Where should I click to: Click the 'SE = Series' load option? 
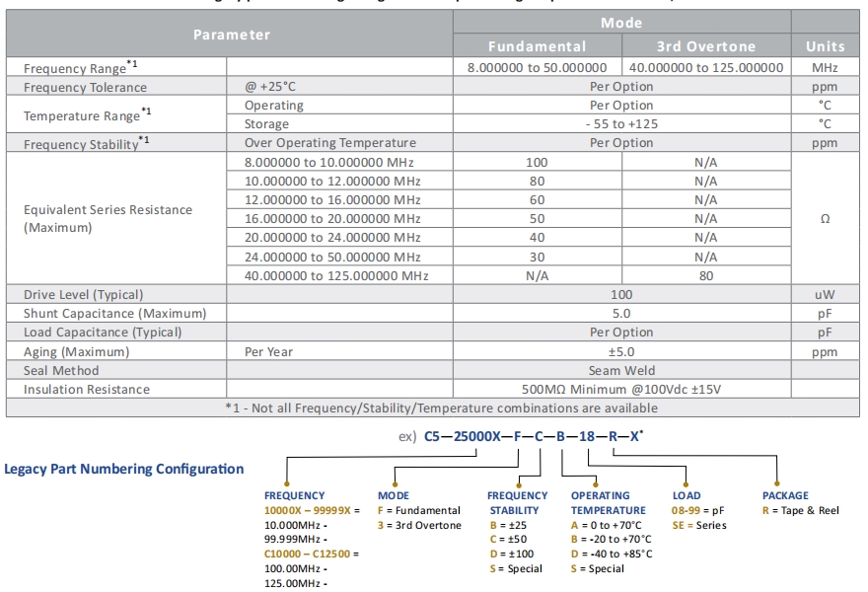click(699, 525)
